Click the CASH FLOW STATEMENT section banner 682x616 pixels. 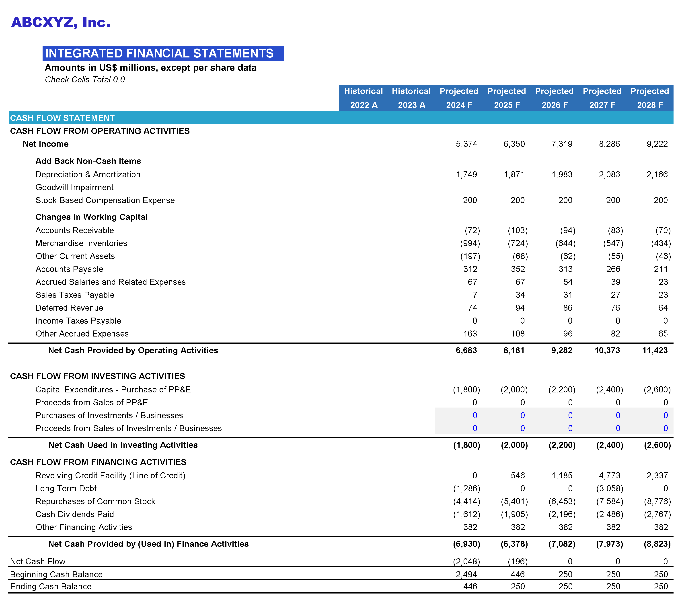click(62, 118)
